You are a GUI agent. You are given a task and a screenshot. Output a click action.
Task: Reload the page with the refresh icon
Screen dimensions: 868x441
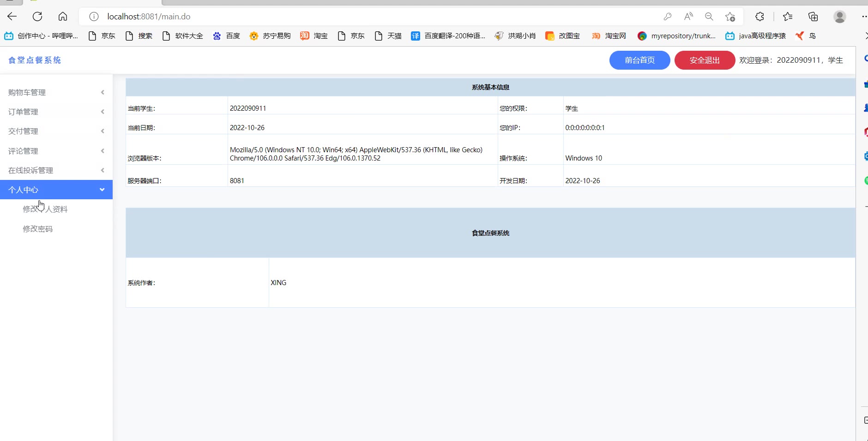point(37,17)
